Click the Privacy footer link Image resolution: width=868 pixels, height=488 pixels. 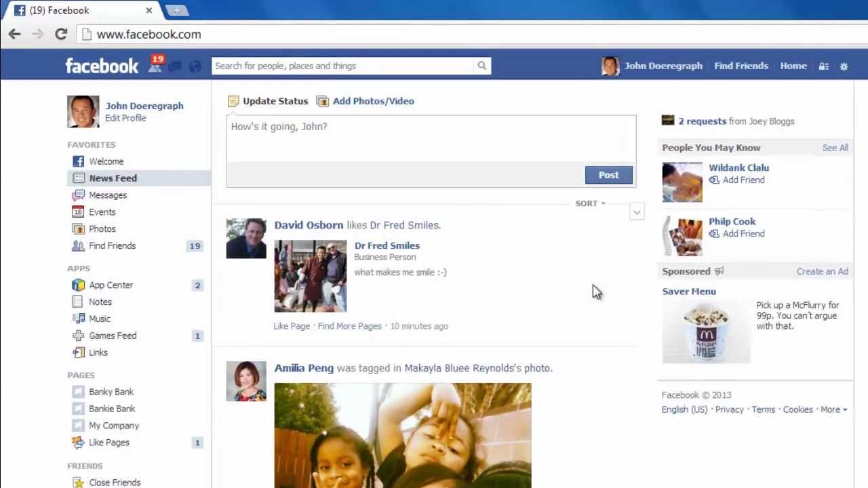pyautogui.click(x=729, y=409)
